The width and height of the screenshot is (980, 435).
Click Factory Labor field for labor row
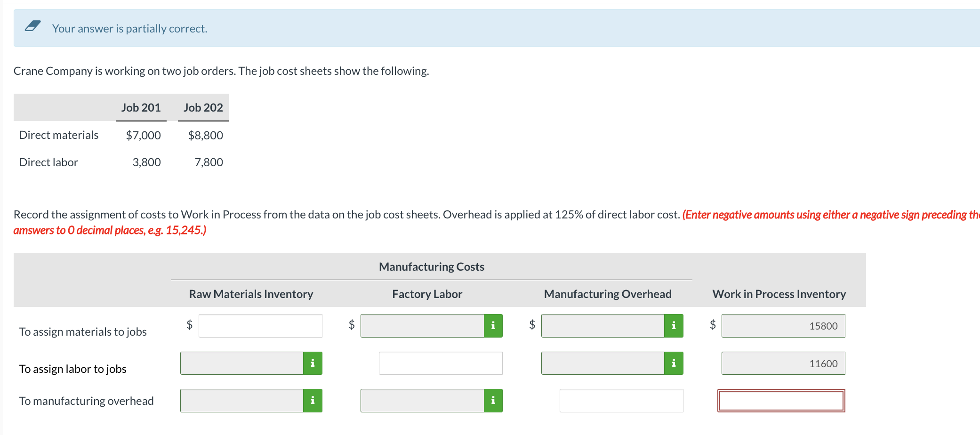tap(441, 363)
